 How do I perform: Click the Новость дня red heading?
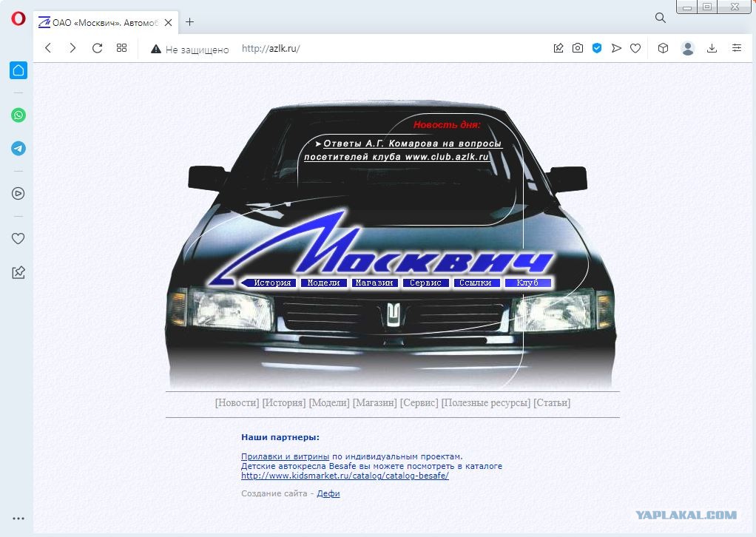pos(447,125)
